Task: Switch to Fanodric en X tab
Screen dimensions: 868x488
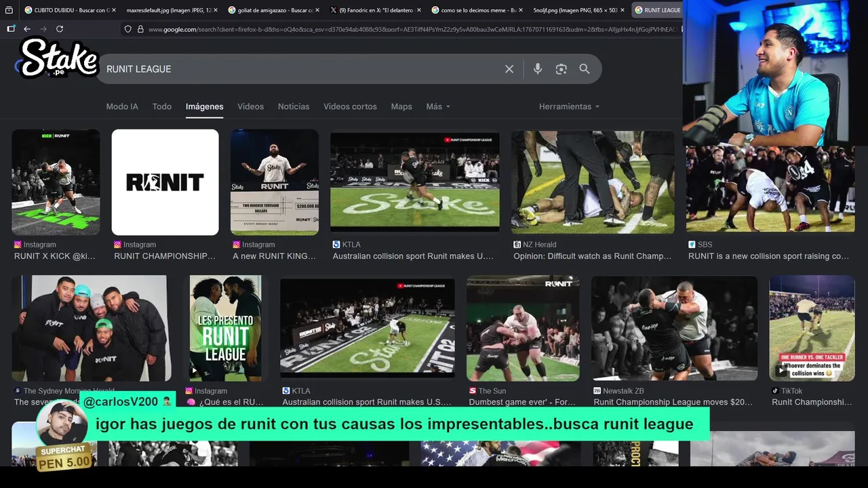Action: pyautogui.click(x=375, y=10)
